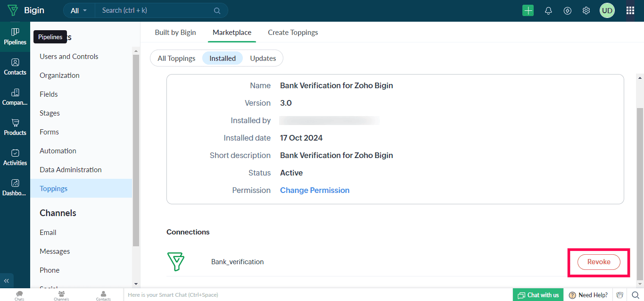The image size is (644, 301).
Task: Go to Pipelines in the left rail
Action: coord(15,36)
